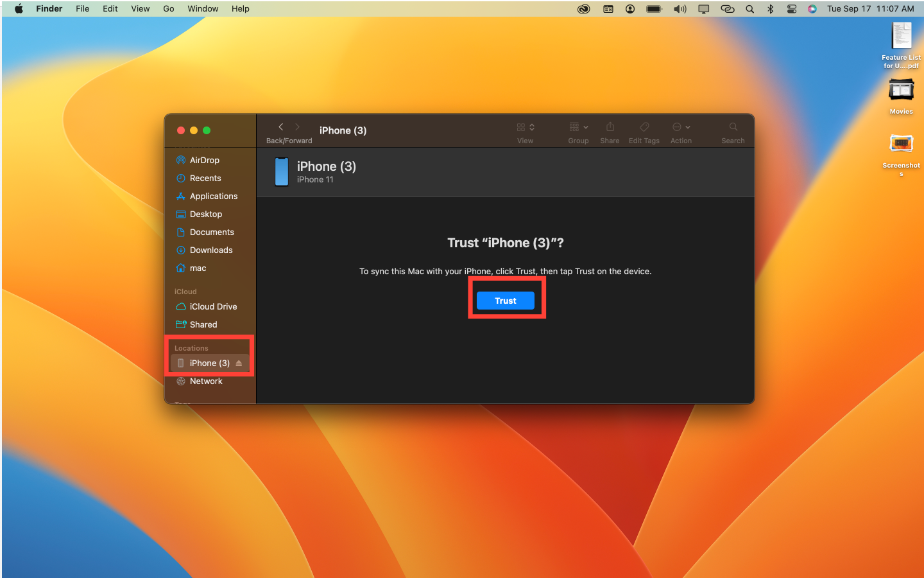
Task: Click the Creative Cloud menu bar icon
Action: [x=584, y=9]
